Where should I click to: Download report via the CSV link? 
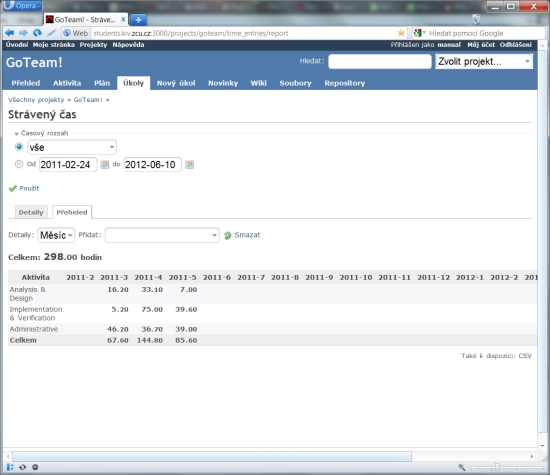[525, 356]
